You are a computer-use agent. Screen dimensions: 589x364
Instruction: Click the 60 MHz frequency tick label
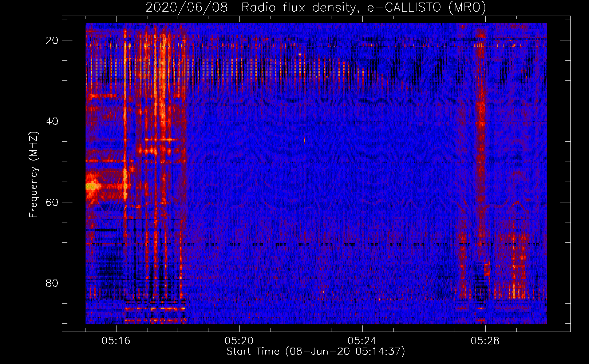click(52, 202)
